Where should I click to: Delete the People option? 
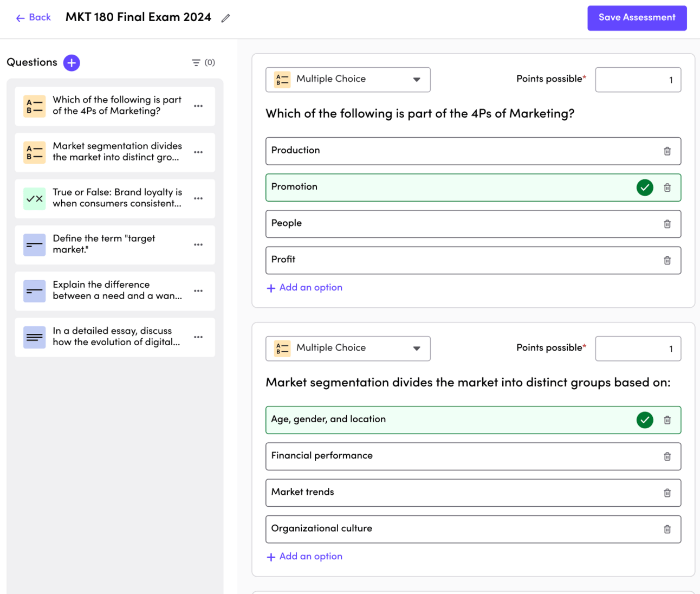point(667,224)
